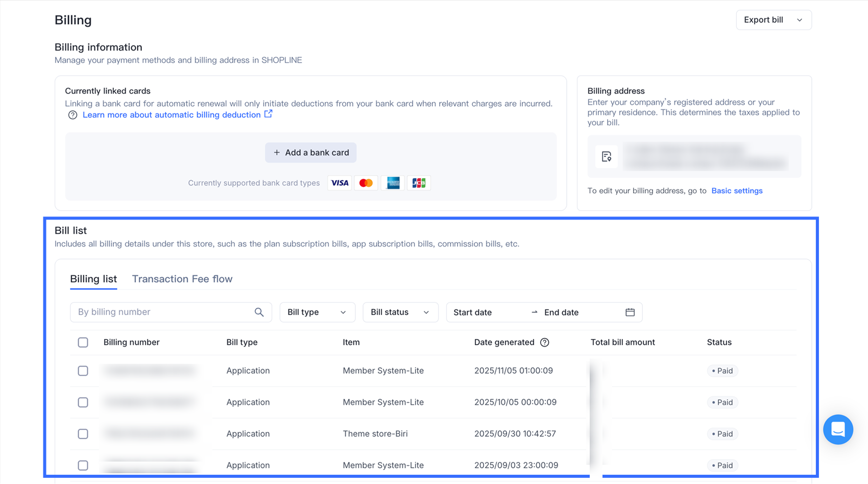The width and height of the screenshot is (868, 484).
Task: Click the billing address document icon
Action: point(606,157)
